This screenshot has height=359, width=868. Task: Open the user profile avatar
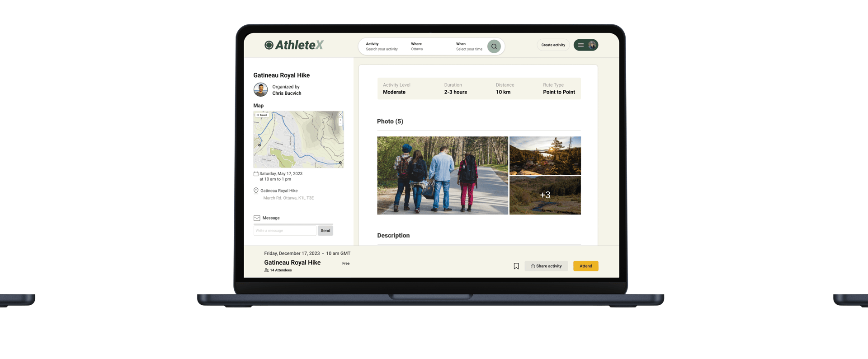[x=592, y=45]
